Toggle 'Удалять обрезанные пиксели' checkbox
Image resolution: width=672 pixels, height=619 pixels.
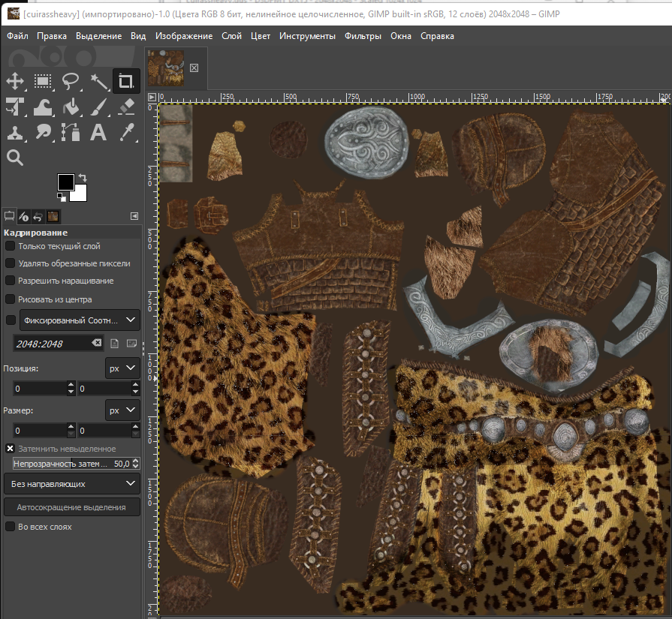(11, 263)
